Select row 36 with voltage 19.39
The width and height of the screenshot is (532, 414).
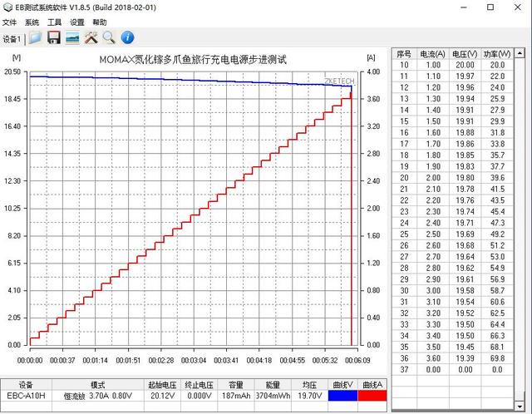[x=453, y=358]
